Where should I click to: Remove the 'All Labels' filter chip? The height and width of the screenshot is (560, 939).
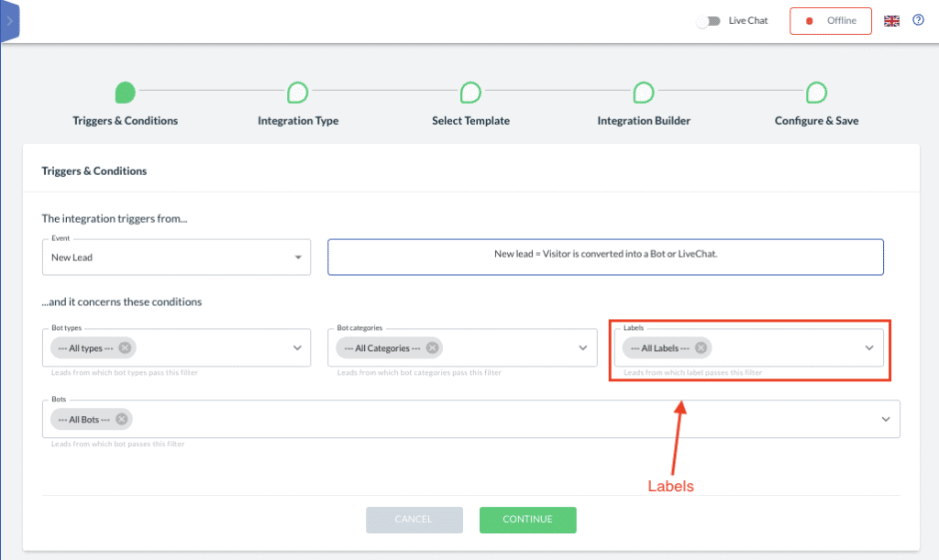pyautogui.click(x=700, y=348)
